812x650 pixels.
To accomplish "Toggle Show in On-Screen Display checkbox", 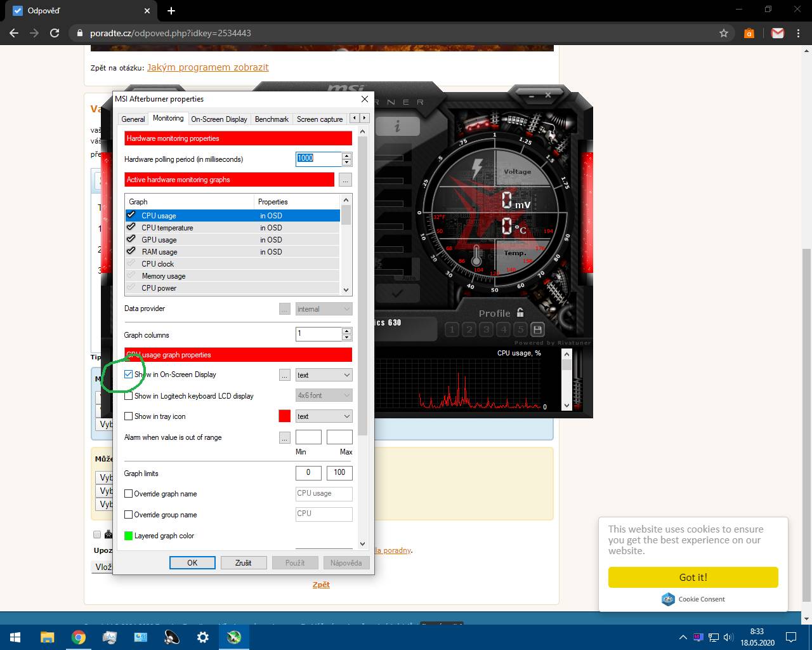I will coord(129,375).
